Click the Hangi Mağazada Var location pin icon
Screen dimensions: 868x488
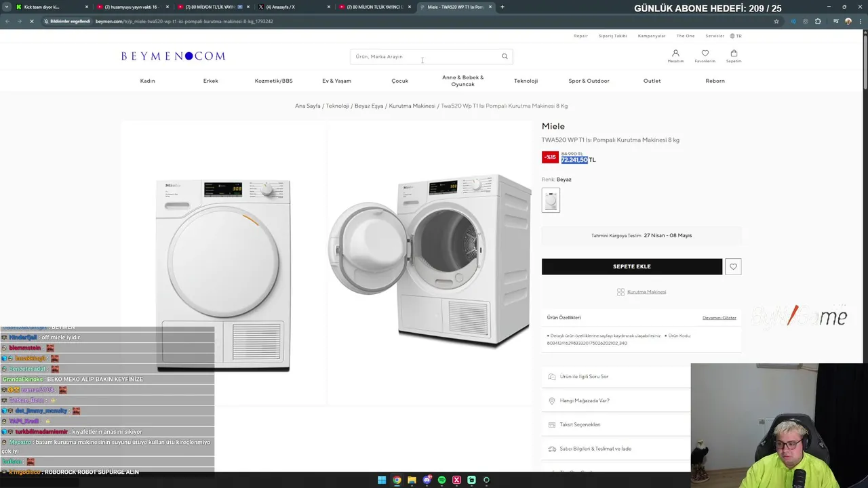coord(552,401)
